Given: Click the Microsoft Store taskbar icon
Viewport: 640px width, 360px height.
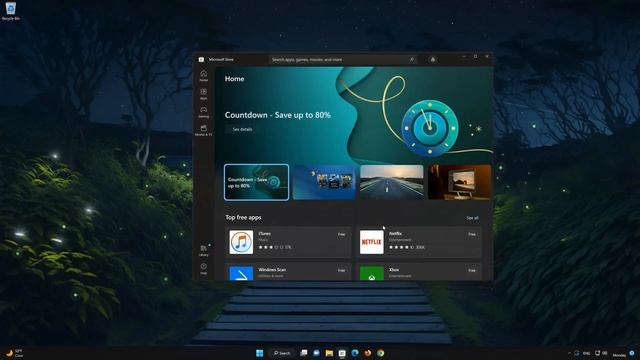Looking at the screenshot, I should (x=342, y=353).
